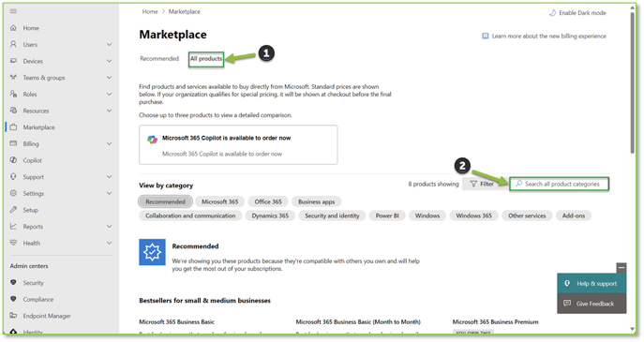Select the Business apps category pill
The height and width of the screenshot is (342, 644).
coord(316,201)
